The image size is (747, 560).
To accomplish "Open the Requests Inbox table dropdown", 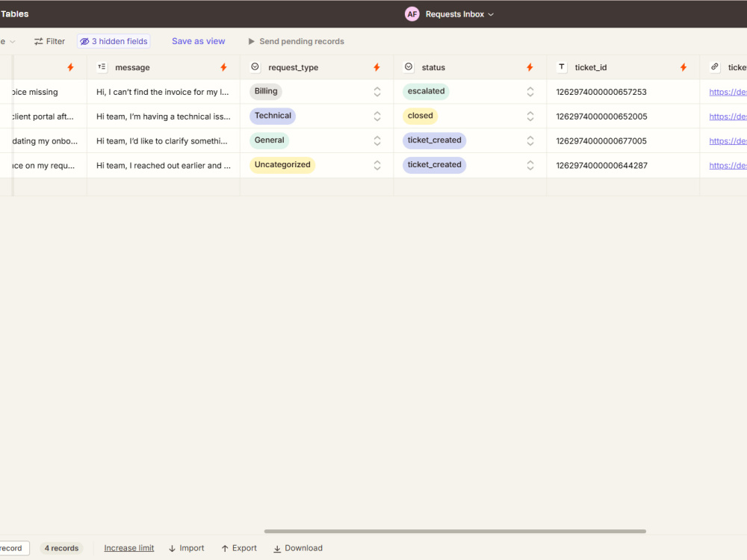I will (459, 14).
